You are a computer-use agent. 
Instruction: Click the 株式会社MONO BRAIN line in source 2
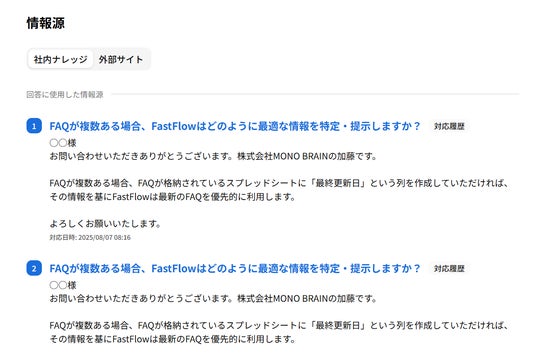(x=213, y=298)
